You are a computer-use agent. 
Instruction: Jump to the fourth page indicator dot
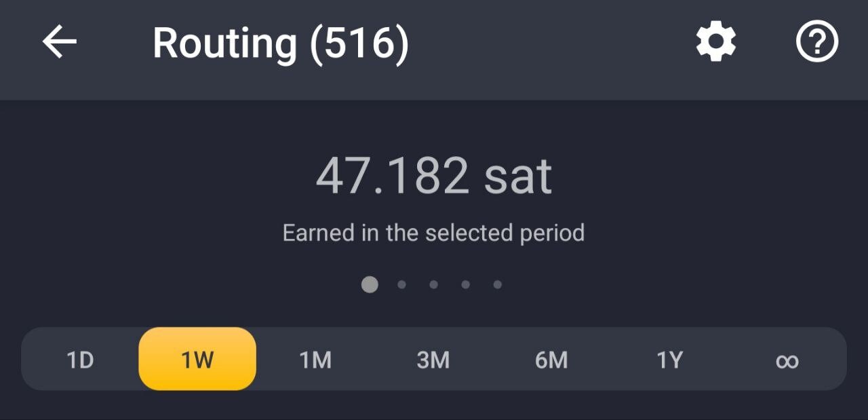point(465,285)
